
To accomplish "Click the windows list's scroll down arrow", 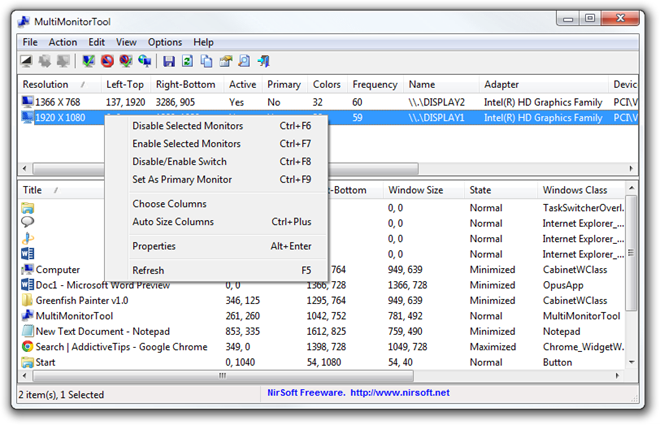I will [631, 362].
